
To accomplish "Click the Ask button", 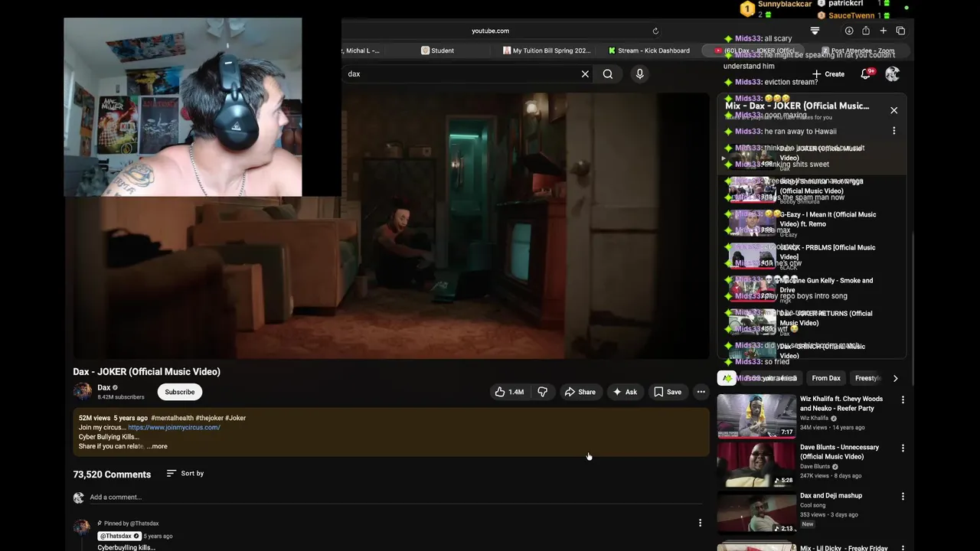I will (x=625, y=392).
